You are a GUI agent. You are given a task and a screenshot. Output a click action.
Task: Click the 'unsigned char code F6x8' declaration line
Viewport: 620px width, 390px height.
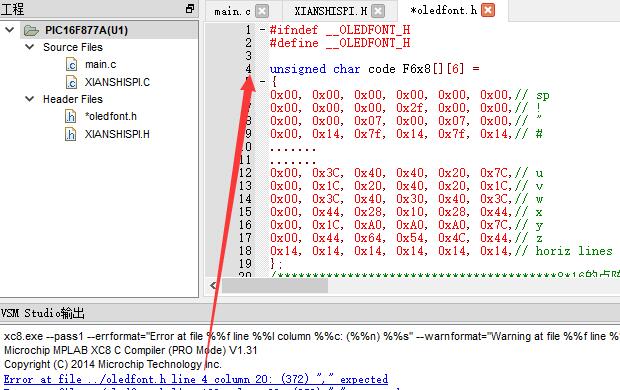tap(374, 69)
